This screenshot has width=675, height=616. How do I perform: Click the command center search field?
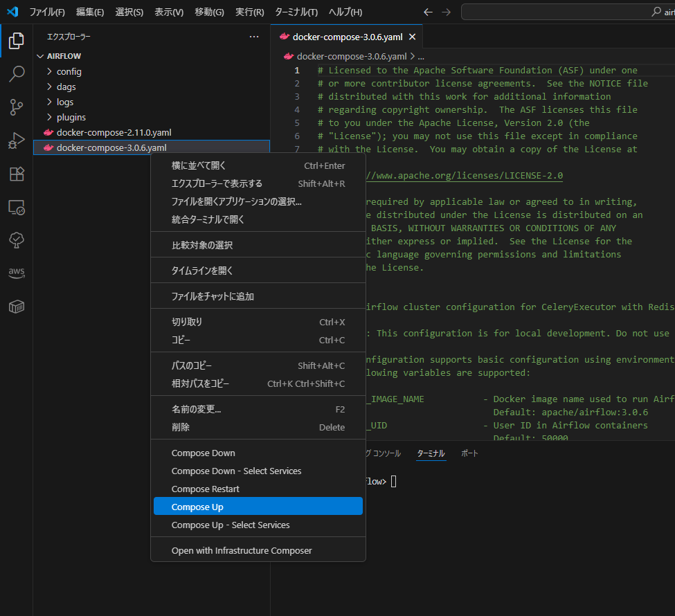568,12
